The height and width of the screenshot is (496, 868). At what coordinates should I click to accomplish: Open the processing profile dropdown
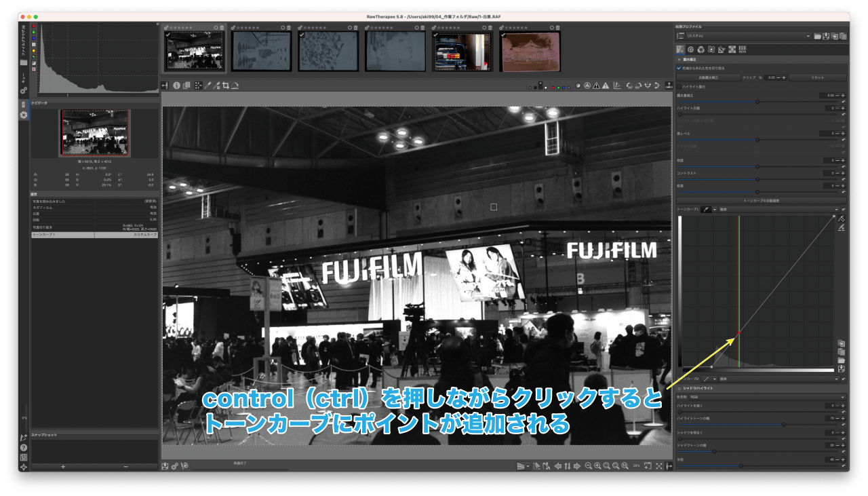[x=749, y=35]
